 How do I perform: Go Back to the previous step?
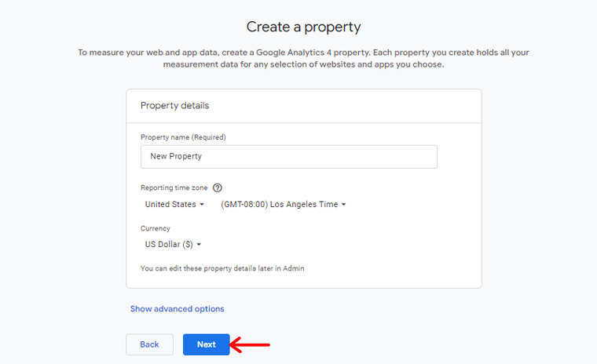click(x=149, y=344)
